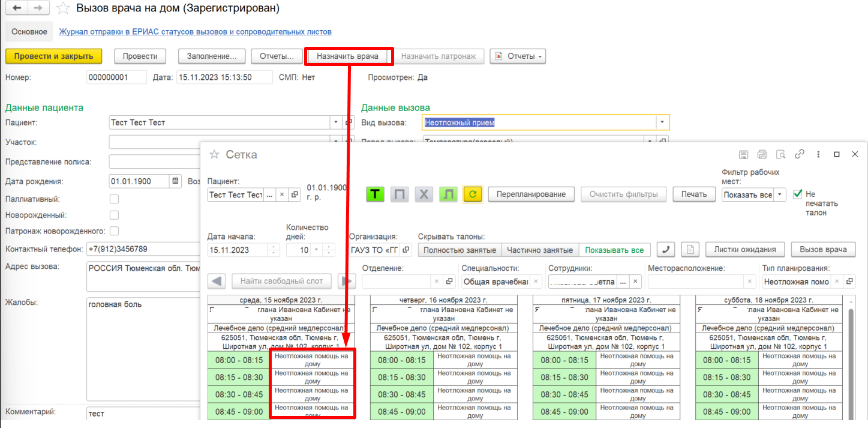Screen dimensions: 868x428
Task: Click the phone handset icon button
Action: tap(667, 250)
